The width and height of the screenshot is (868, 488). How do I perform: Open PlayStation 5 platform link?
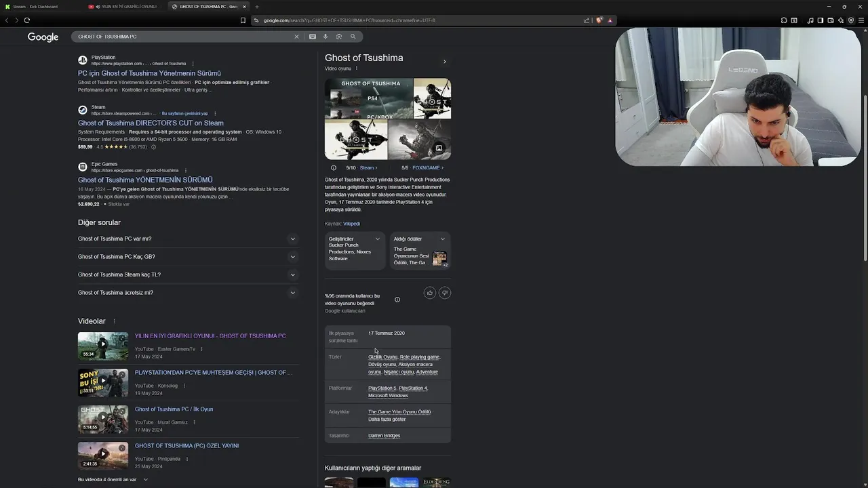point(382,388)
